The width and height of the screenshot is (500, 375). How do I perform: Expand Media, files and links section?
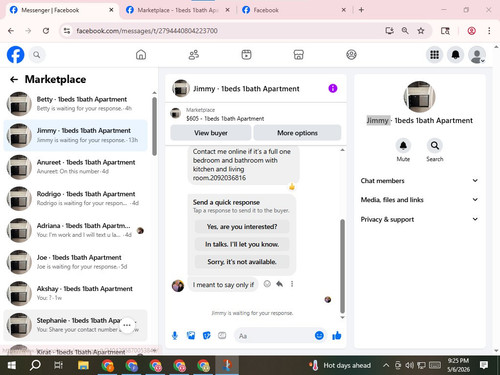click(419, 200)
